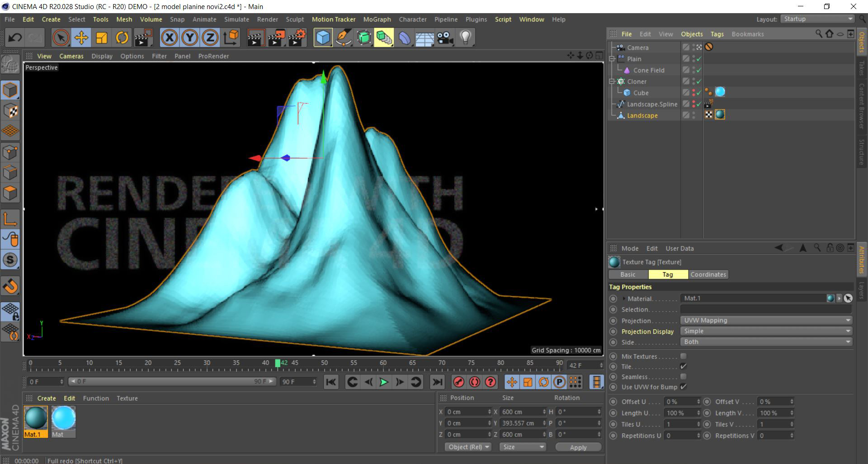Open the MoGraph menu

pos(377,19)
